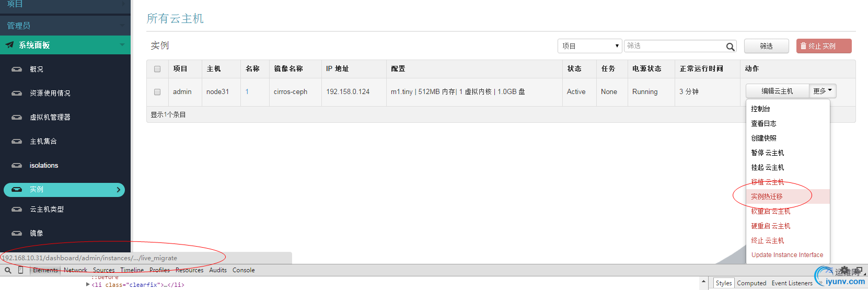The width and height of the screenshot is (868, 290).
Task: Switch to DevTools Timeline tab
Action: tap(132, 270)
